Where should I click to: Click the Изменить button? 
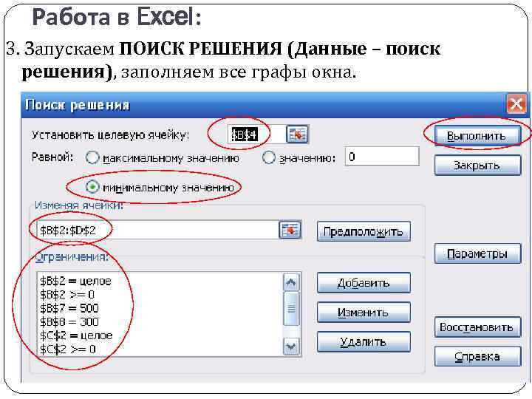tap(364, 312)
